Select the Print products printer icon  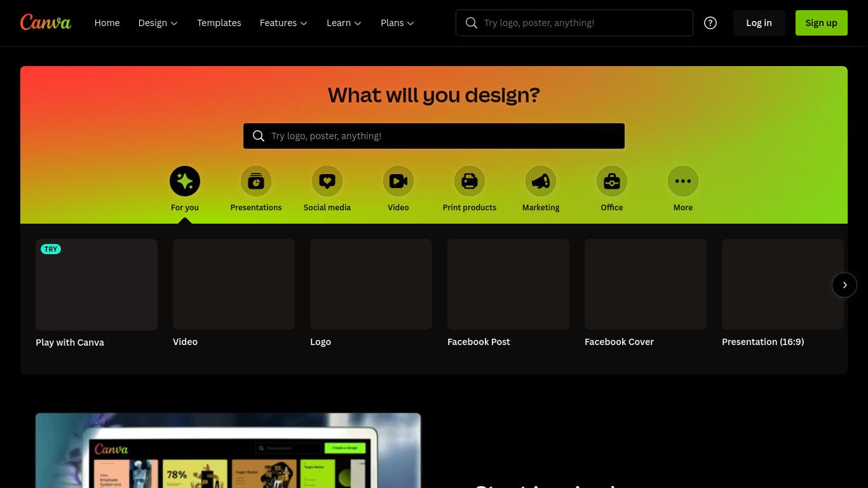tap(470, 181)
